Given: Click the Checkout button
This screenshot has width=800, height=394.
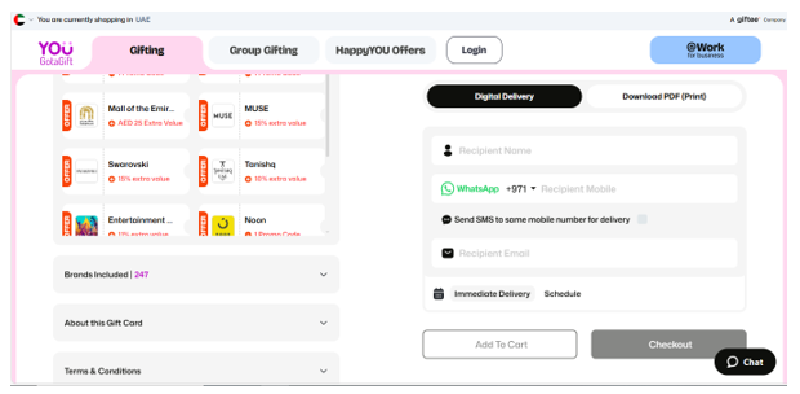Looking at the screenshot, I should tap(669, 344).
